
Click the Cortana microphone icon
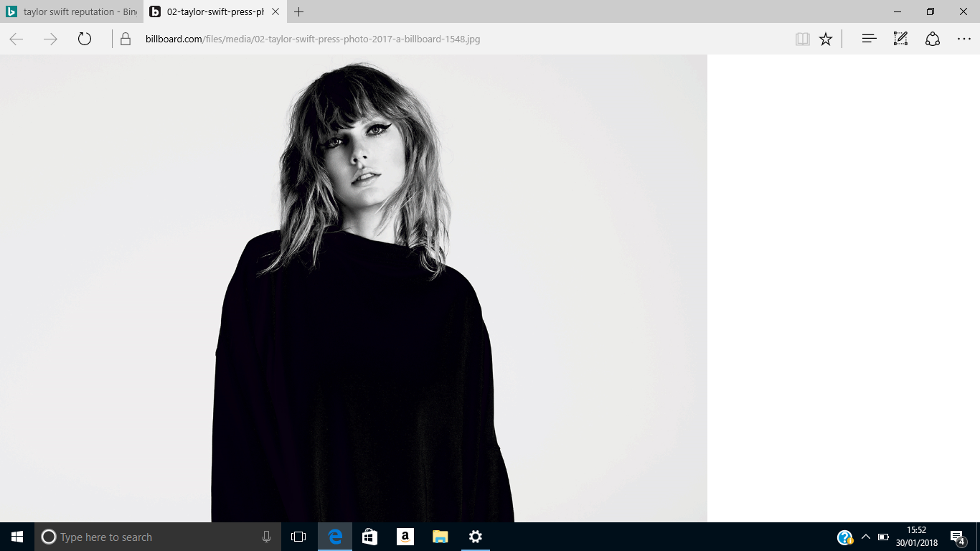[266, 537]
